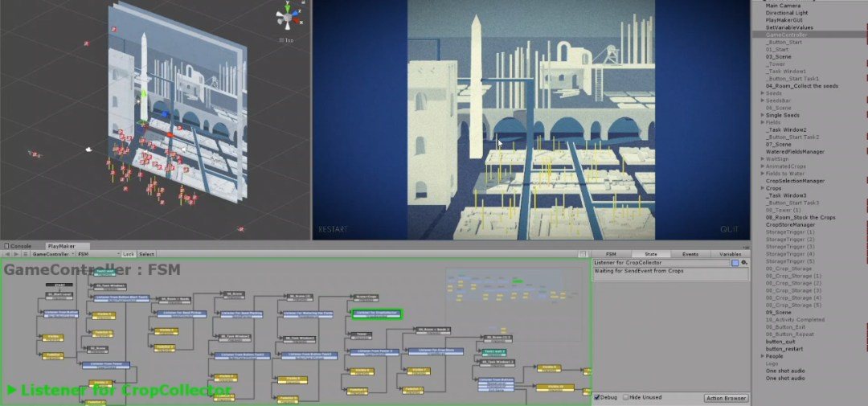
Task: Open the Action Browser
Action: tap(727, 398)
